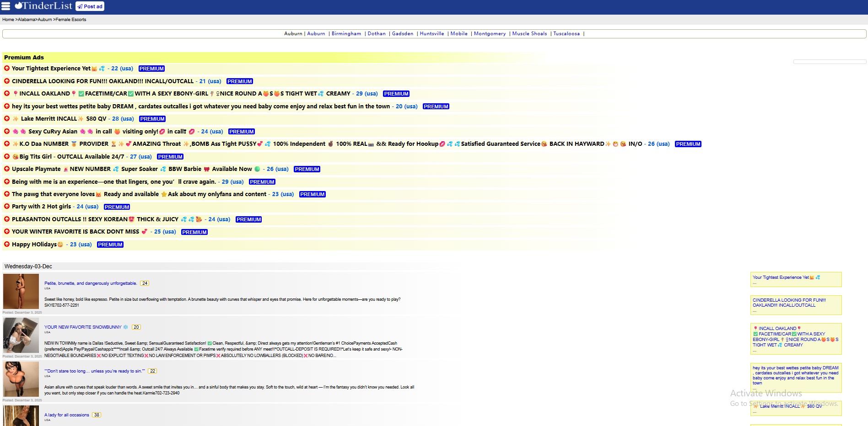Click the Post ad button
This screenshot has height=426, width=868.
[90, 6]
